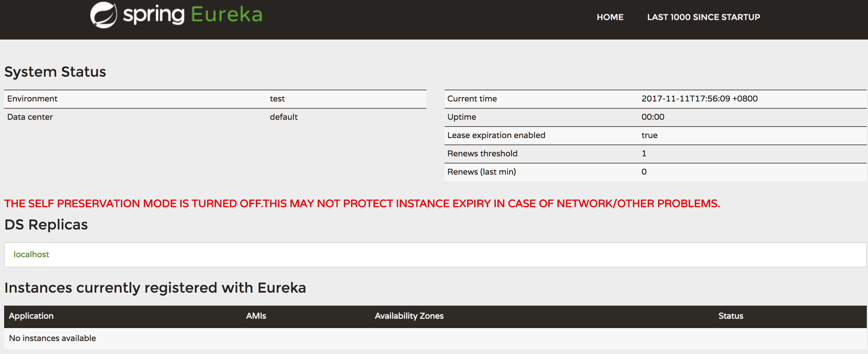Viewport: 868px width, 354px height.
Task: Open LAST 1000 SINCE STARTUP page
Action: 703,17
